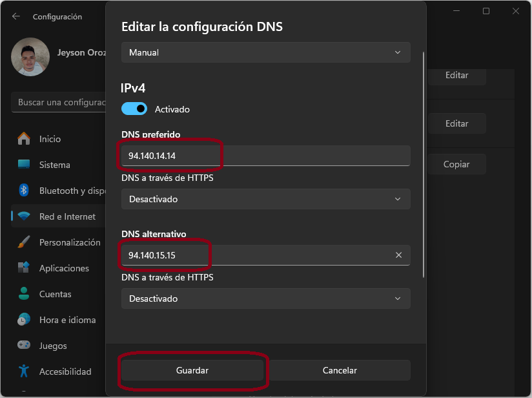Click the Accesibilidad figure icon
This screenshot has height=398, width=532.
pyautogui.click(x=24, y=372)
